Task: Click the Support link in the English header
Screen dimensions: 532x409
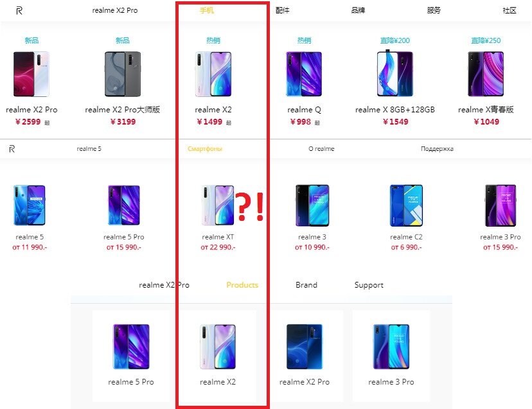Action: (x=369, y=285)
